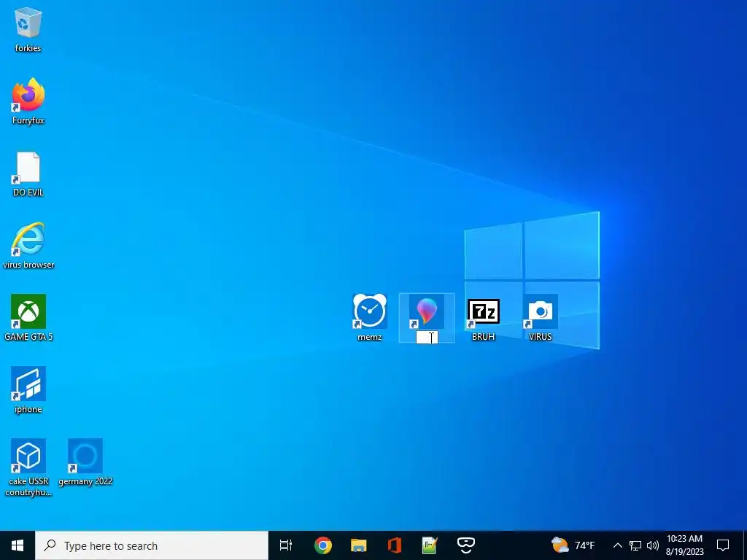The width and height of the screenshot is (747, 560).
Task: Click inside the icon rename text box
Action: point(427,337)
